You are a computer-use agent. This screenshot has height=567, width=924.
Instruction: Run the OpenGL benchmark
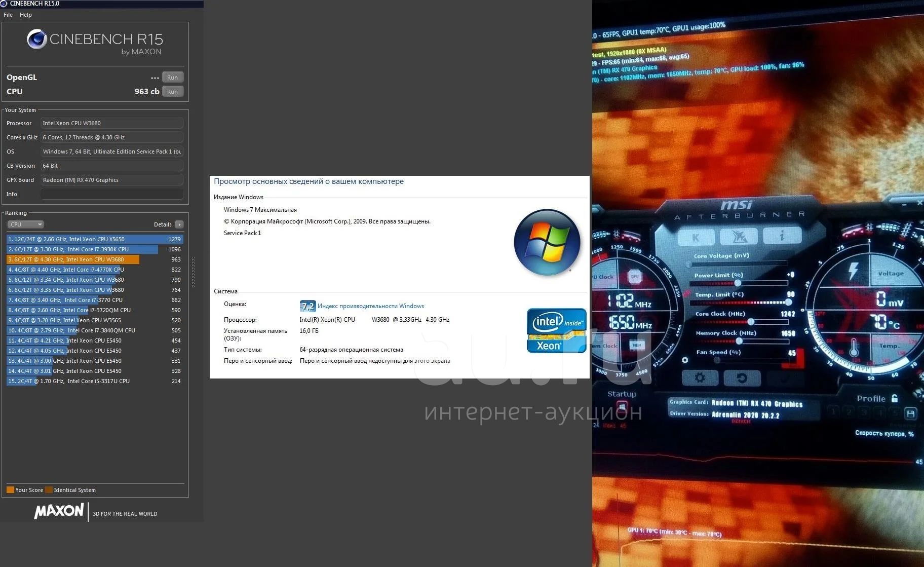(173, 78)
